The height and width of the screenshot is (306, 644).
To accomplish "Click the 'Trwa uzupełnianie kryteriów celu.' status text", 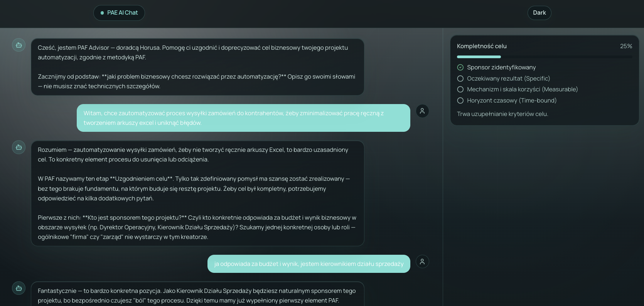I will point(502,114).
